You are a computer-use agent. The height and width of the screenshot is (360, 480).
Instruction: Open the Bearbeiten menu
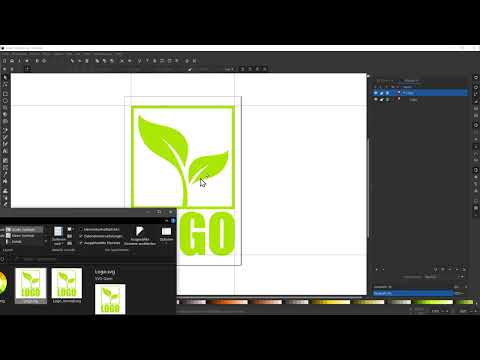[x=19, y=54]
